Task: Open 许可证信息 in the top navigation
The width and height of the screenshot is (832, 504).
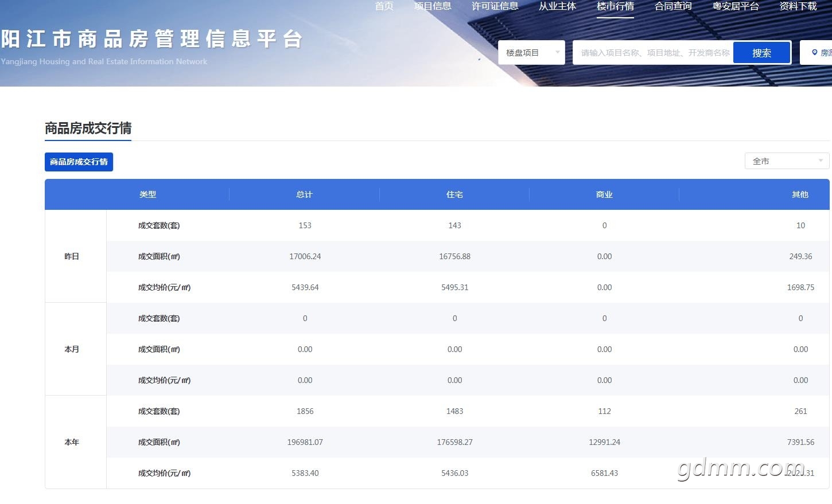Action: tap(495, 6)
